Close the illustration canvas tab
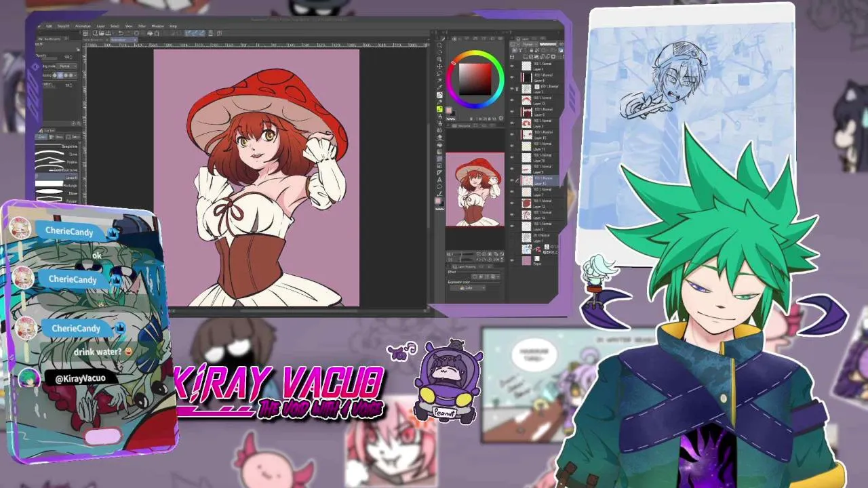 [x=135, y=40]
